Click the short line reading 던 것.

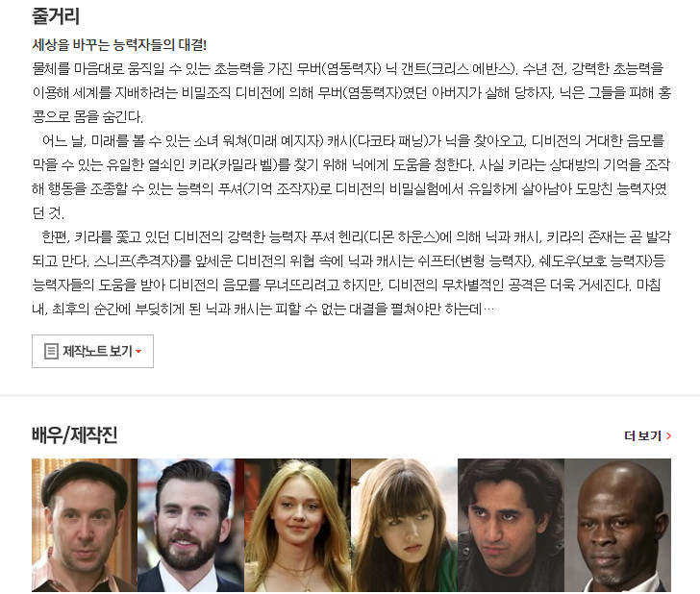point(48,212)
